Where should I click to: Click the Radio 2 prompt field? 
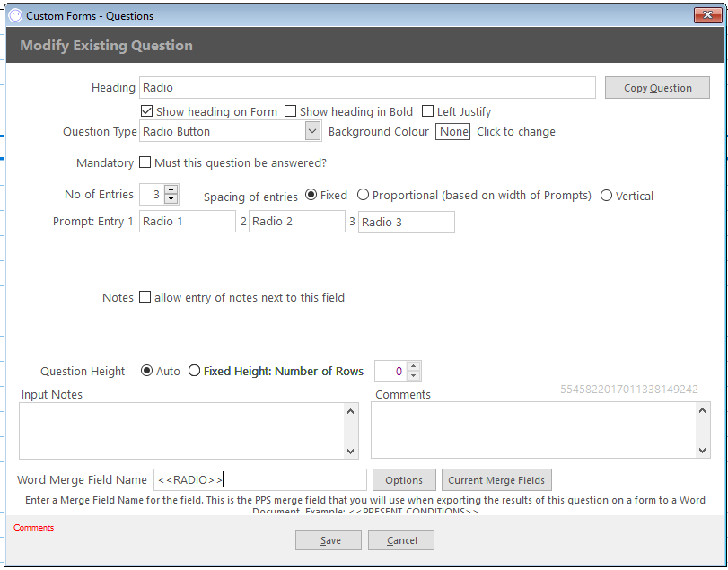click(x=297, y=222)
